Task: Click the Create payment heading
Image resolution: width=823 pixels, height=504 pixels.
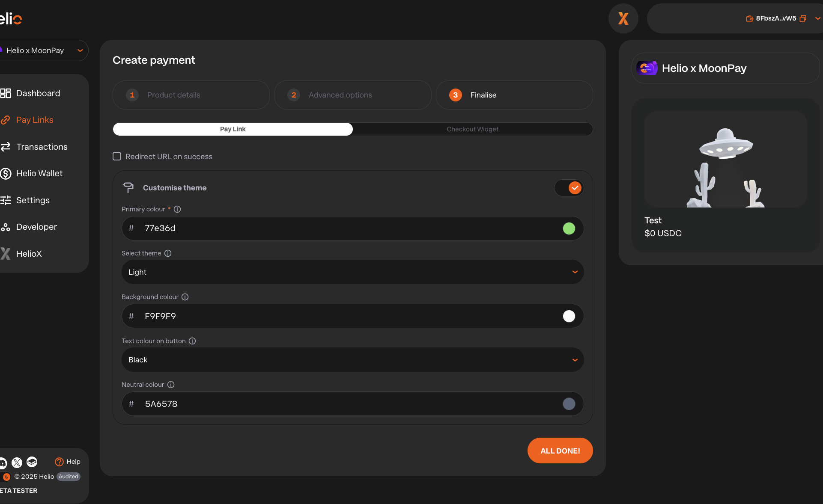Action: pos(154,60)
